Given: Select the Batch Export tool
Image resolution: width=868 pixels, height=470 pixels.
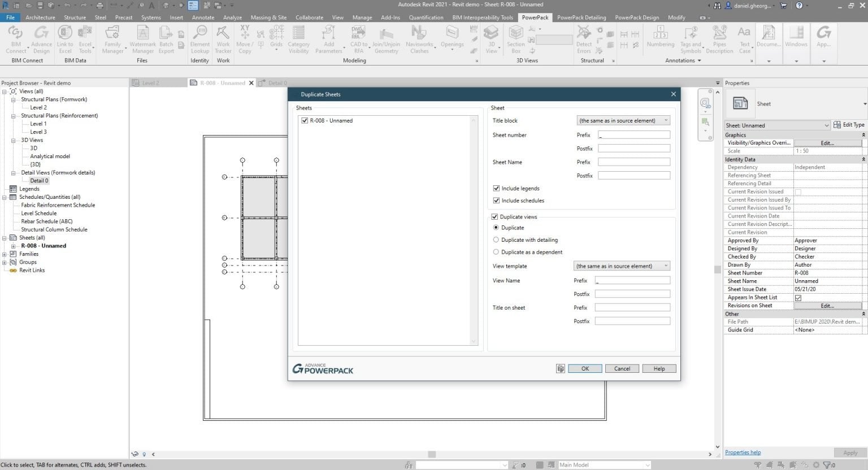Looking at the screenshot, I should (x=166, y=38).
